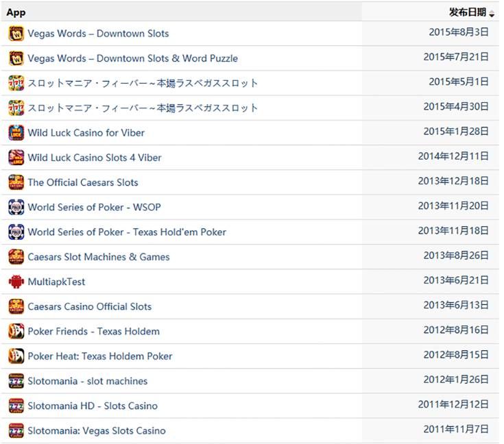Click the Caesars Casino Official Slots icon
Screen dimensions: 504x444
16,306
